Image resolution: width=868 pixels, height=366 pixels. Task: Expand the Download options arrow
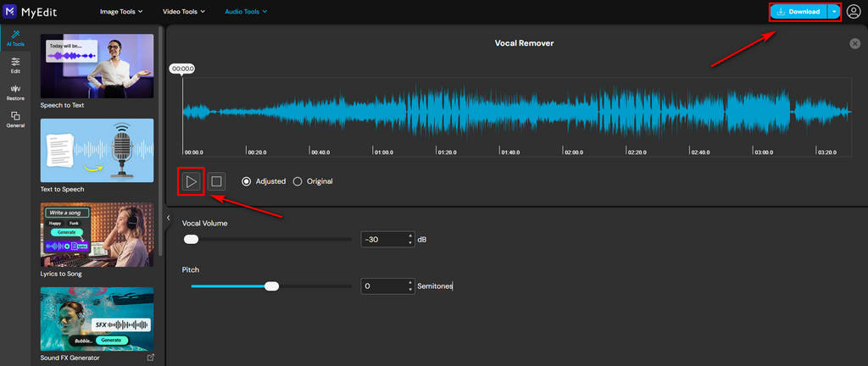coord(834,12)
